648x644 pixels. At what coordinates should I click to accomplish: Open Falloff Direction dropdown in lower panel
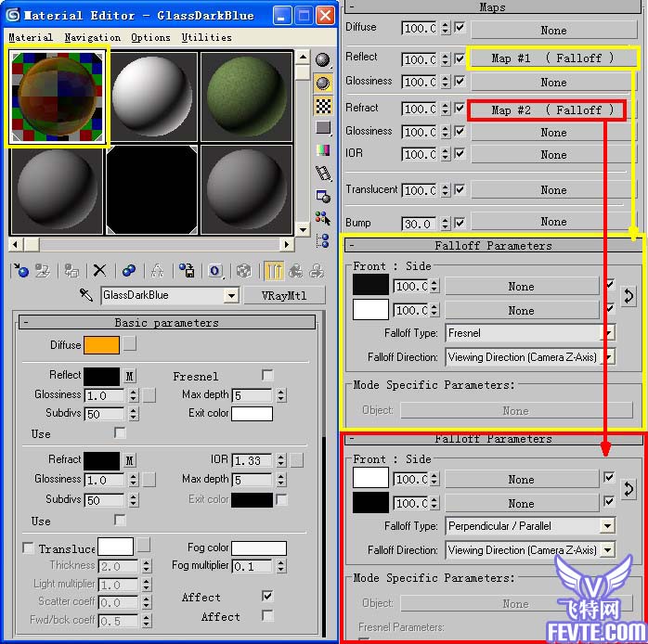click(x=607, y=550)
